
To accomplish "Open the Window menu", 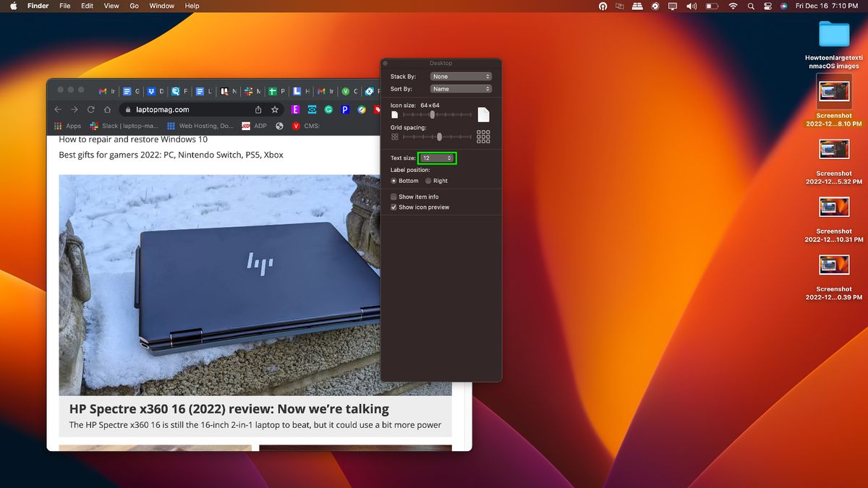I will click(x=162, y=6).
